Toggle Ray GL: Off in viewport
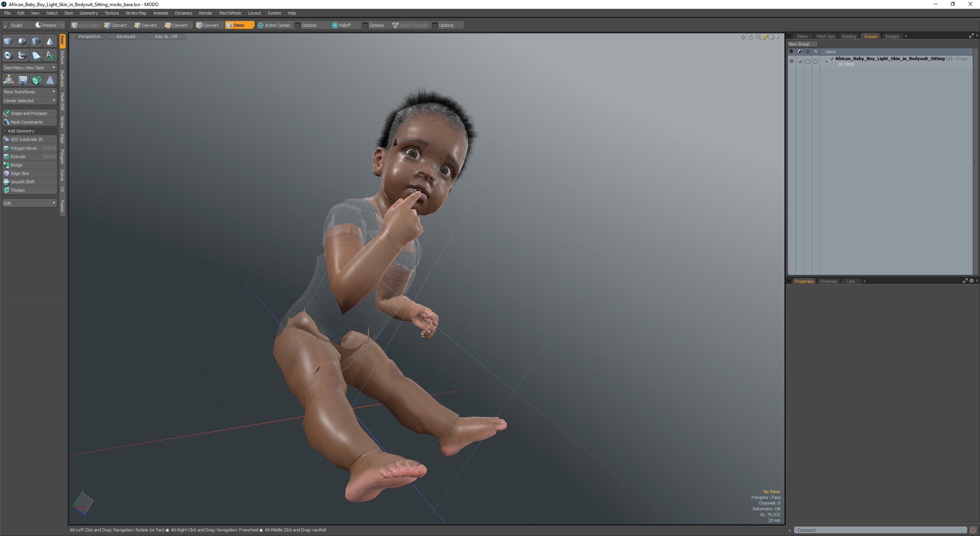Image resolution: width=980 pixels, height=536 pixels. point(167,37)
